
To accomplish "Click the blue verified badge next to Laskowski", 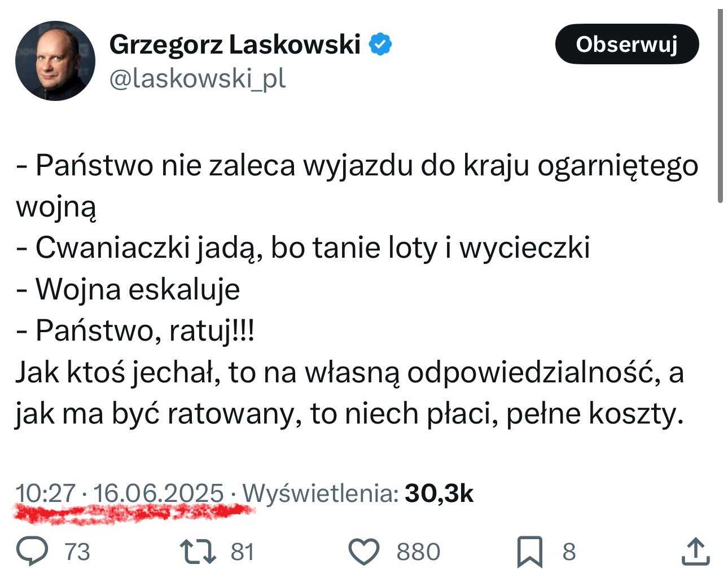I will pos(380,44).
